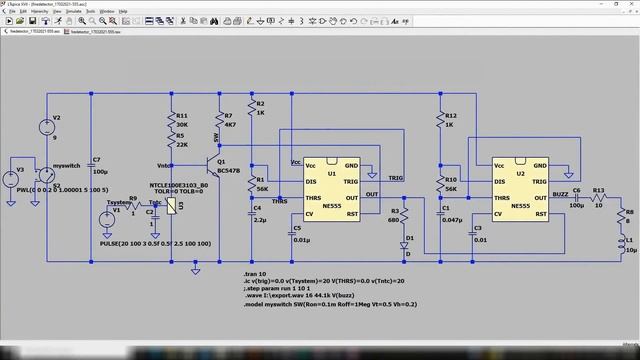This screenshot has width=640, height=360.
Task: Place a resistor from the toolbar
Action: 281,21
